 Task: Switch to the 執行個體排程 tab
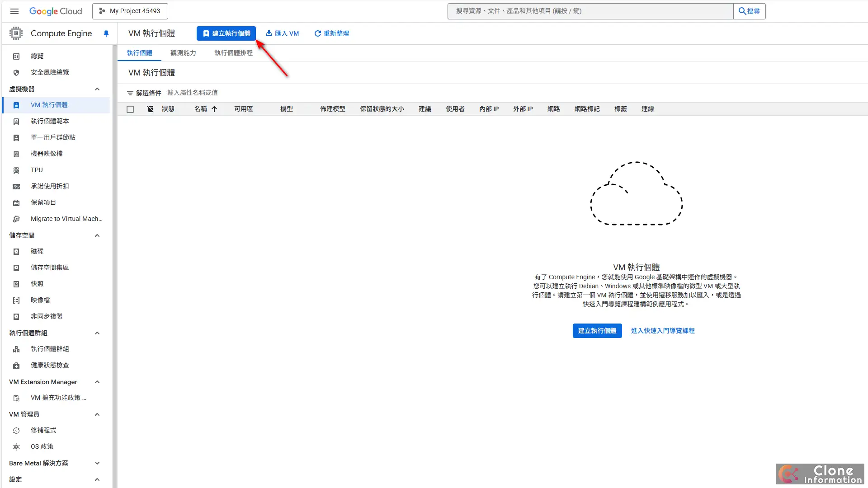point(233,53)
